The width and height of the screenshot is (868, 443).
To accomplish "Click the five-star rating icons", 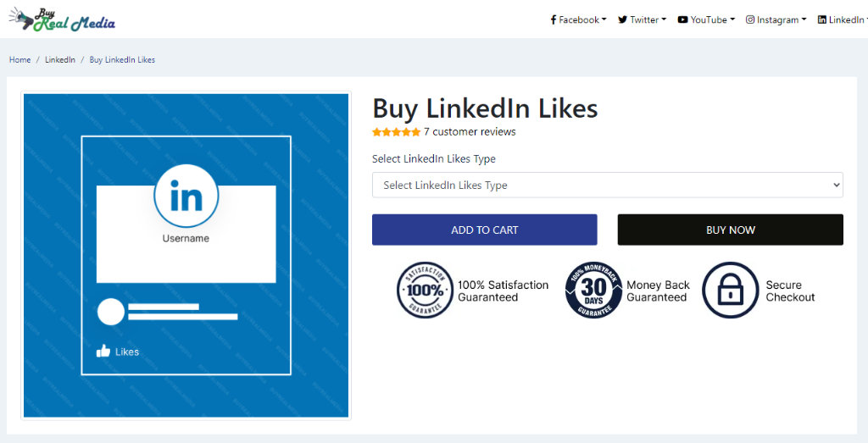I will pos(397,131).
